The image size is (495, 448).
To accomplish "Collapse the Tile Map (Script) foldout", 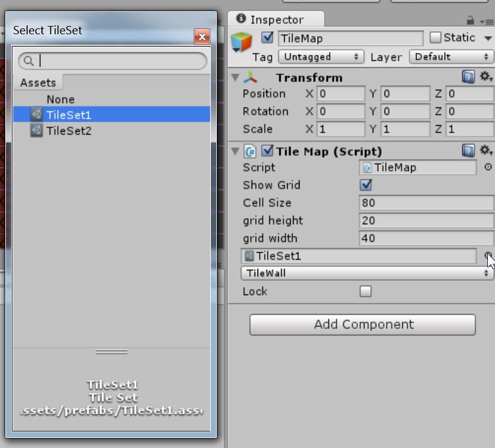I will pyautogui.click(x=235, y=152).
